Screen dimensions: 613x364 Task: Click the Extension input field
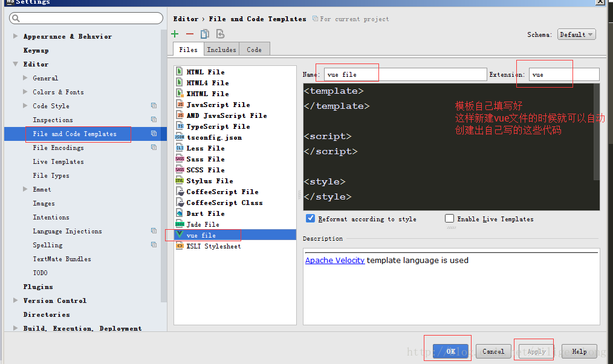(564, 74)
